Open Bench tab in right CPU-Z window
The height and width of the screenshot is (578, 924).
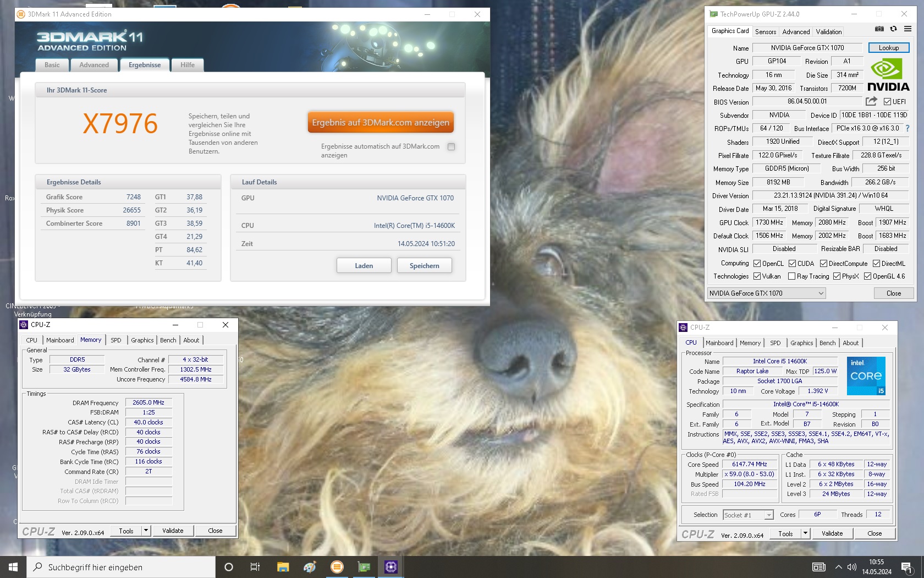click(x=828, y=343)
